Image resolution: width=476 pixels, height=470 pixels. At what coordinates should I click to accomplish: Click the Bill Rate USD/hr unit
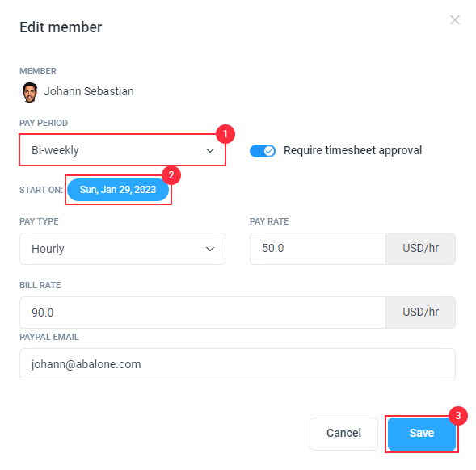pyautogui.click(x=420, y=313)
